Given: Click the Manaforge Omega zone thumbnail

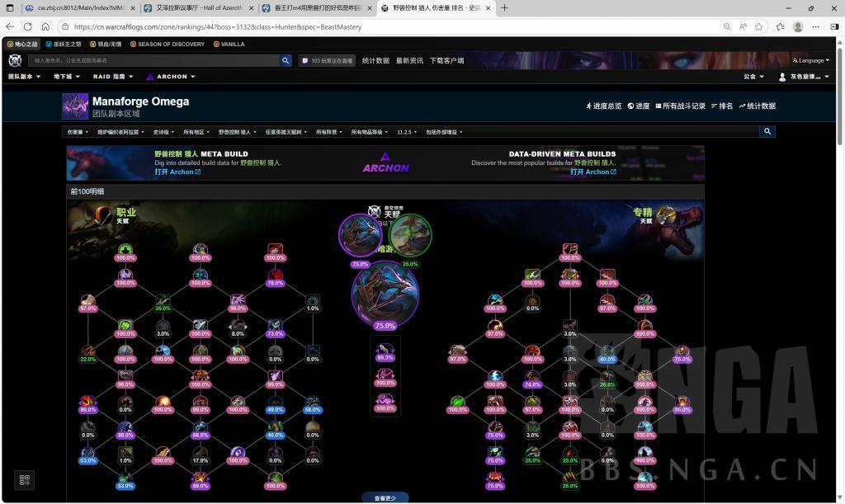Looking at the screenshot, I should pyautogui.click(x=75, y=106).
